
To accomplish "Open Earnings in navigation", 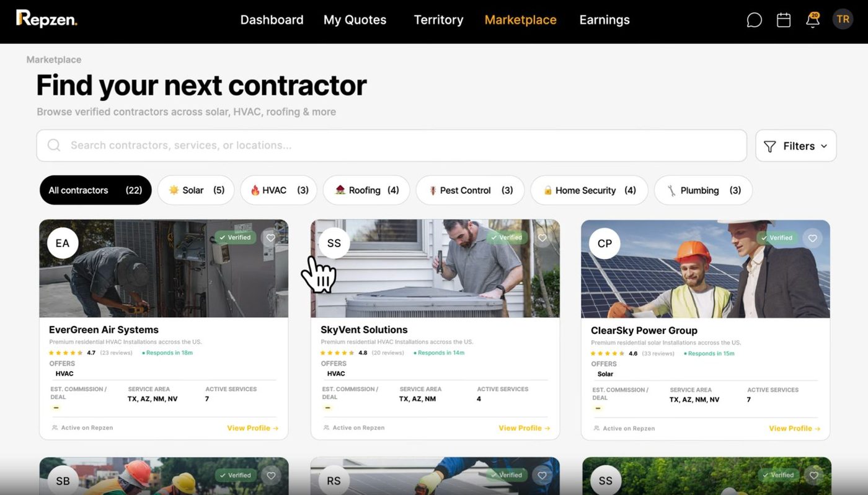I will click(604, 20).
